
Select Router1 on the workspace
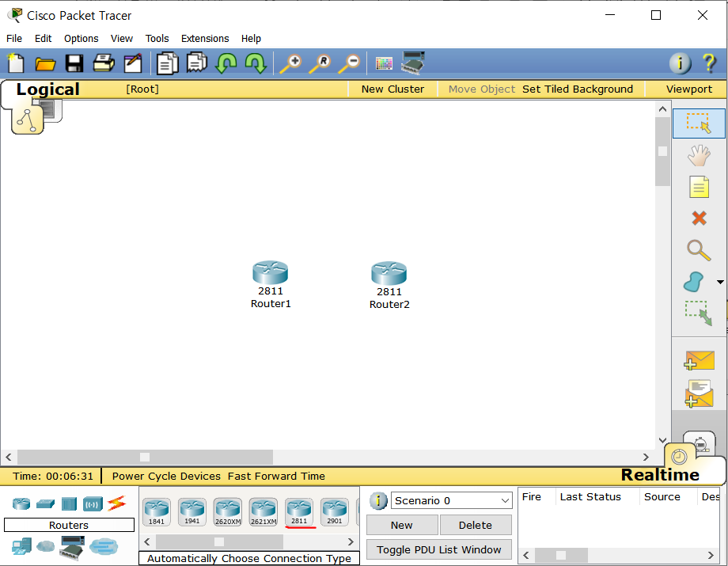[270, 272]
